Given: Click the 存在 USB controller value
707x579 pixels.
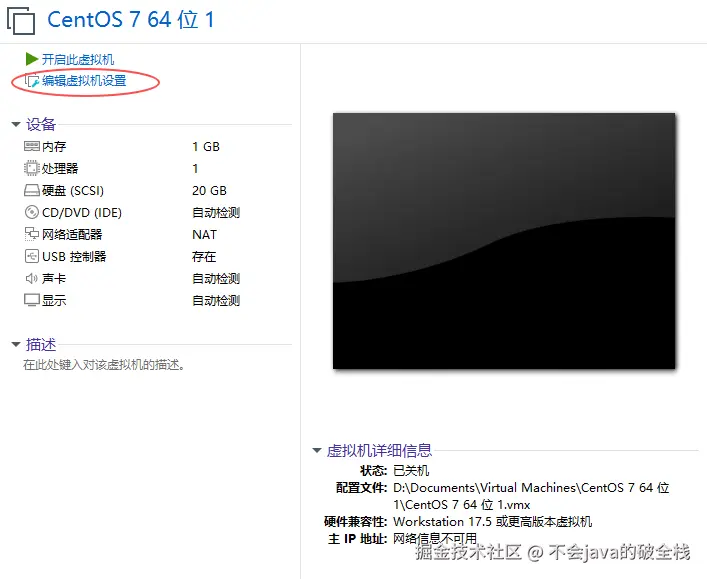Looking at the screenshot, I should tap(204, 257).
